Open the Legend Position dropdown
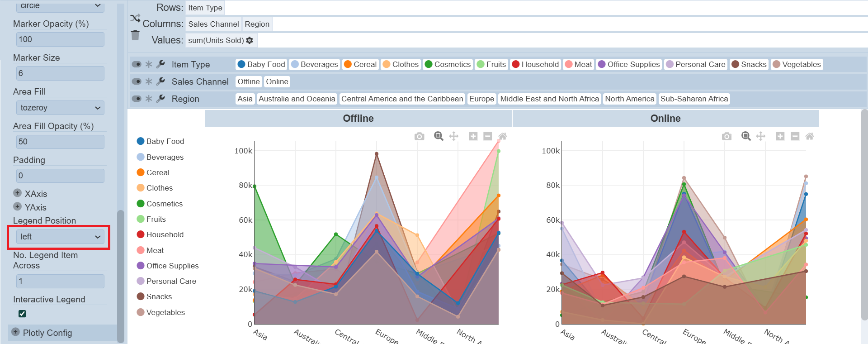This screenshot has width=868, height=344. [x=60, y=237]
